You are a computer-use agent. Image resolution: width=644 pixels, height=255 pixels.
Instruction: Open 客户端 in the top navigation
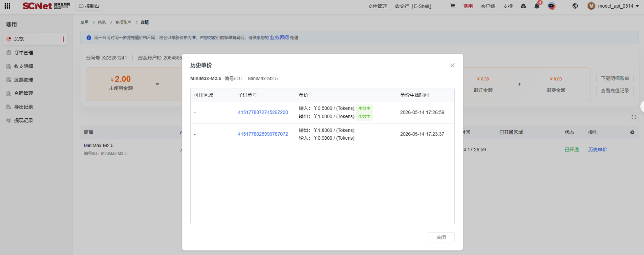[x=488, y=6]
